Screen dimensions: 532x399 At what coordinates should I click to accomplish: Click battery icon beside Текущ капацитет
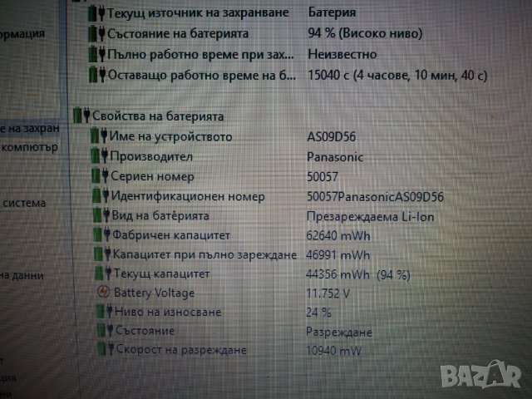[103, 273]
